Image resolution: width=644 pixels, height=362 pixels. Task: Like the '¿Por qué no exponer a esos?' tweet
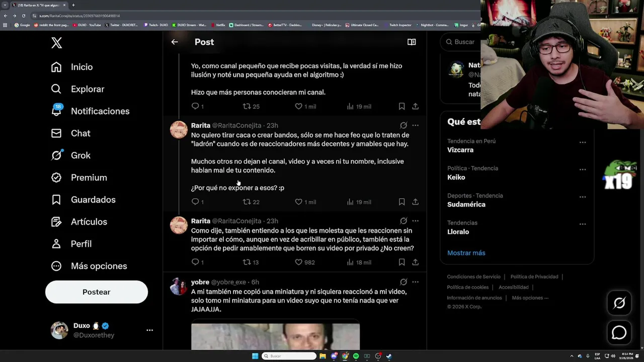pos(305,202)
